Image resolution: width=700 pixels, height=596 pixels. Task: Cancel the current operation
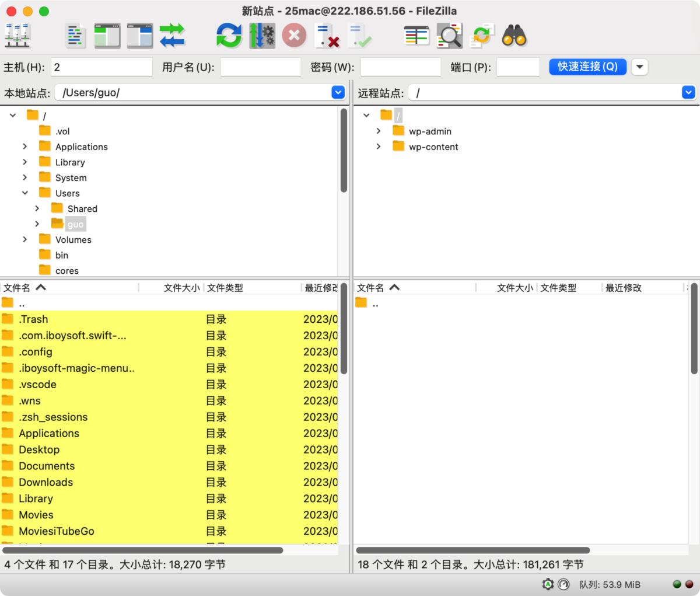294,36
